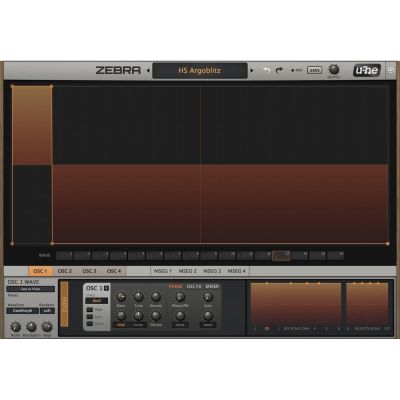Click the output volume knob in the header
Image resolution: width=400 pixels, height=400 pixels.
pyautogui.click(x=334, y=69)
